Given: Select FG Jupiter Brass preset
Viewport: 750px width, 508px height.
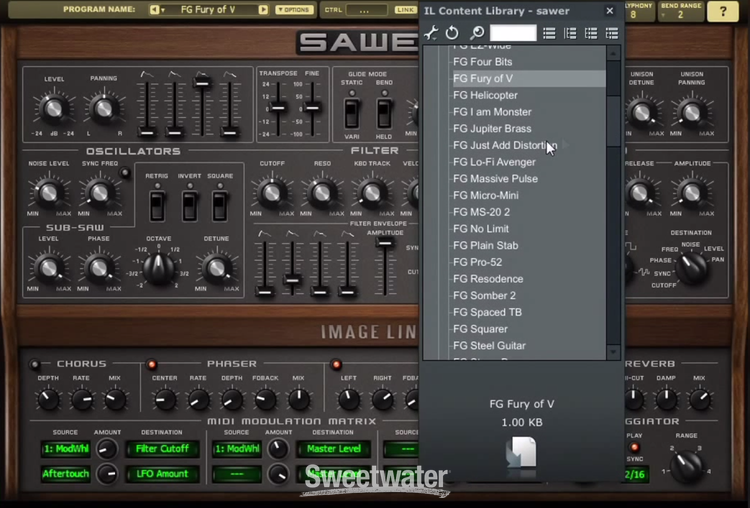Looking at the screenshot, I should coord(492,129).
